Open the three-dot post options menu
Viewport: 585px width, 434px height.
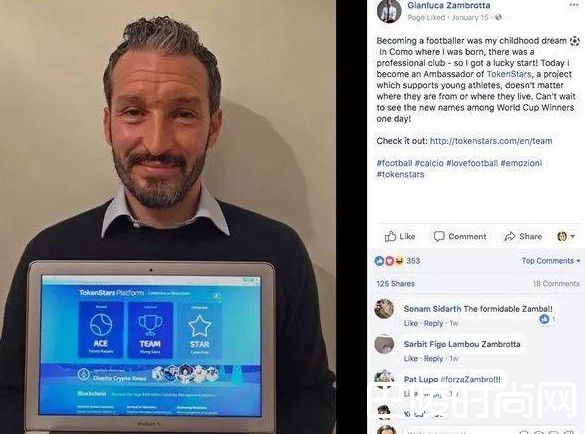click(x=574, y=5)
